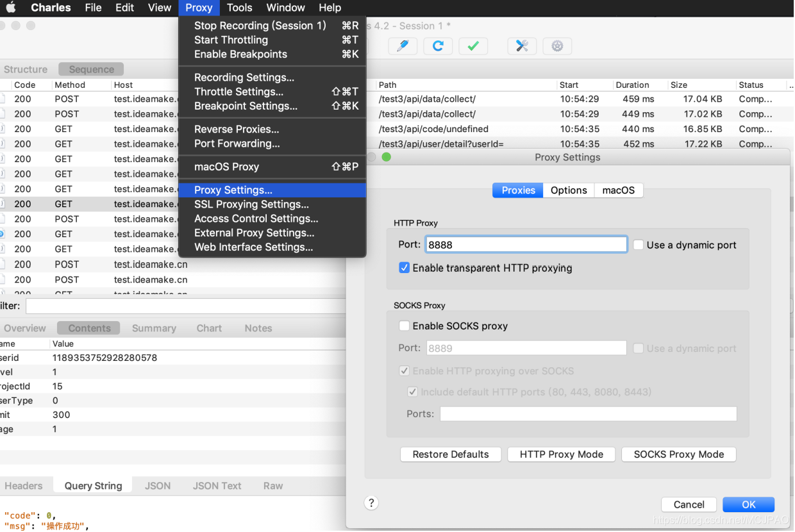
Task: Click the HTTP Proxy Port field showing 8888
Action: pos(526,244)
